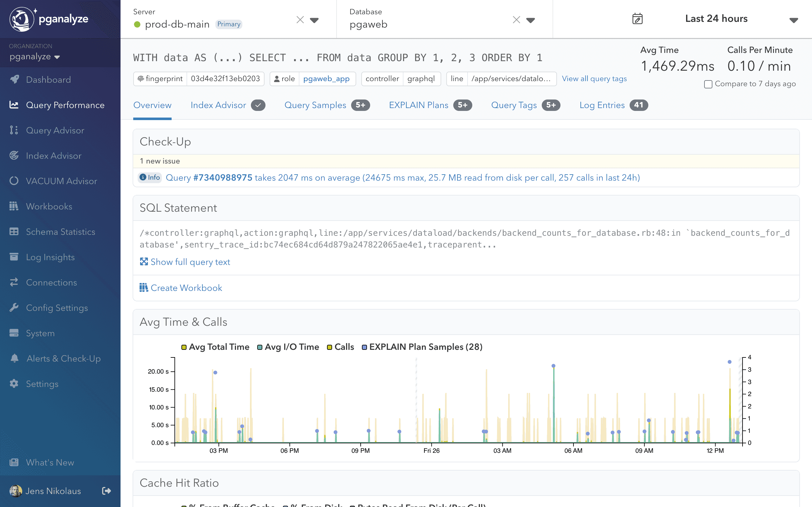812x507 pixels.
Task: Click the View all query tags link
Action: [594, 79]
